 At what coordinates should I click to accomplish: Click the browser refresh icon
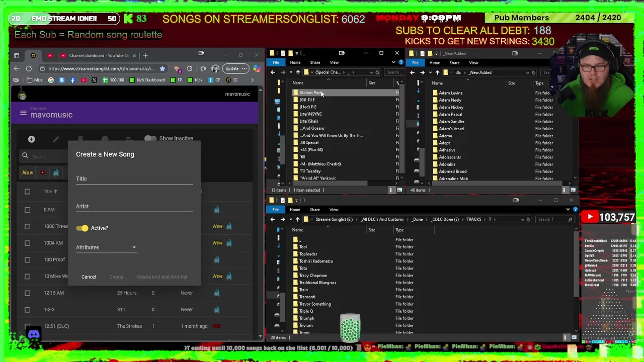tap(29, 68)
